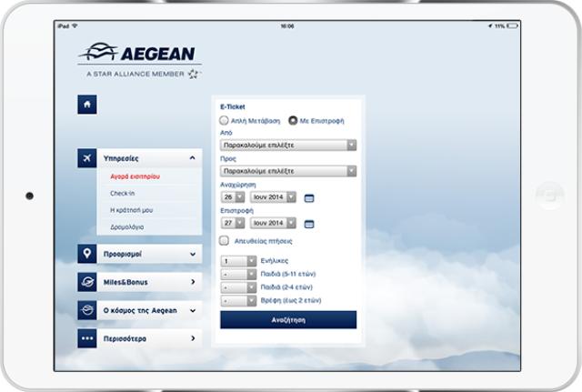Click the Miles&Bonus globe icon
This screenshot has width=582, height=392.
[x=87, y=282]
